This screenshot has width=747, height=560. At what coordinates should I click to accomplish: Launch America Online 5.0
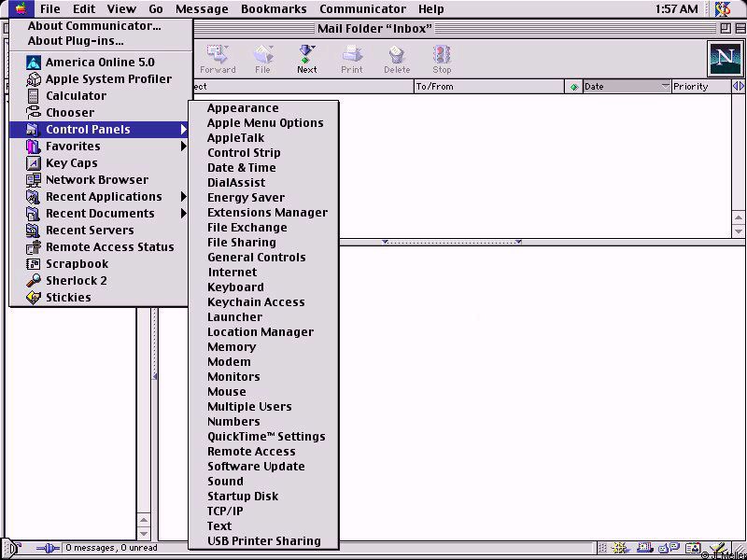[x=100, y=62]
